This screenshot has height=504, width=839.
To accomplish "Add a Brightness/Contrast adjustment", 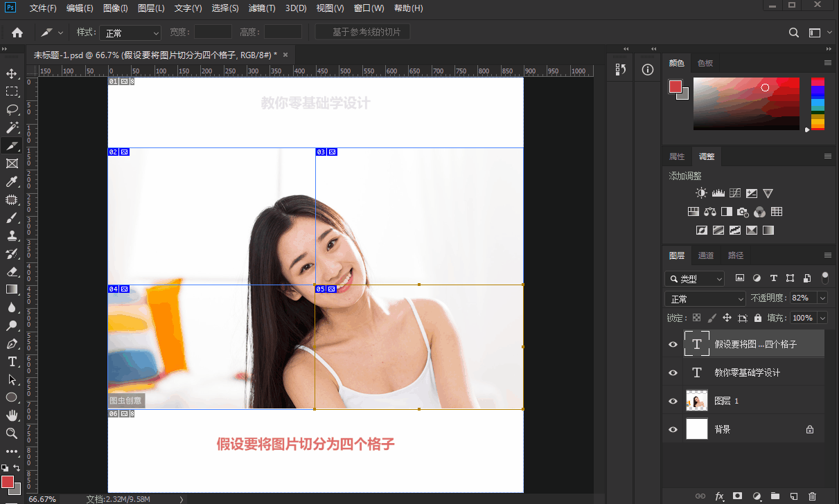I will click(701, 193).
